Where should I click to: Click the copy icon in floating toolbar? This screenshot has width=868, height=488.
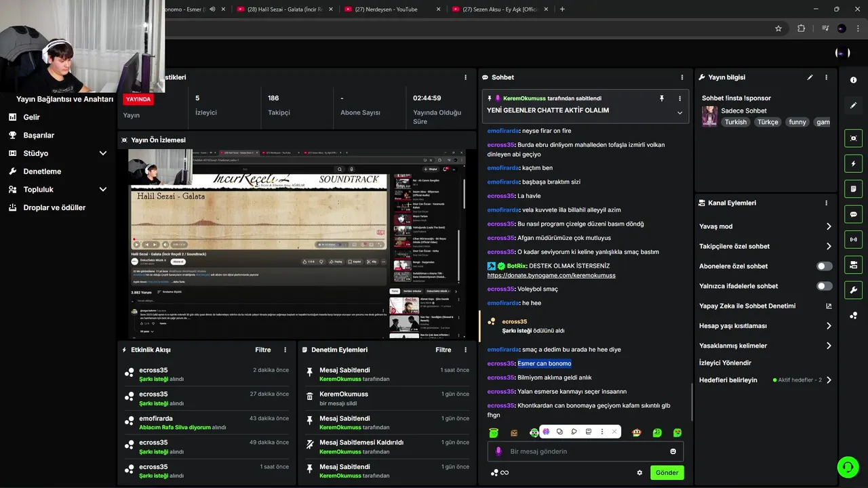click(559, 432)
